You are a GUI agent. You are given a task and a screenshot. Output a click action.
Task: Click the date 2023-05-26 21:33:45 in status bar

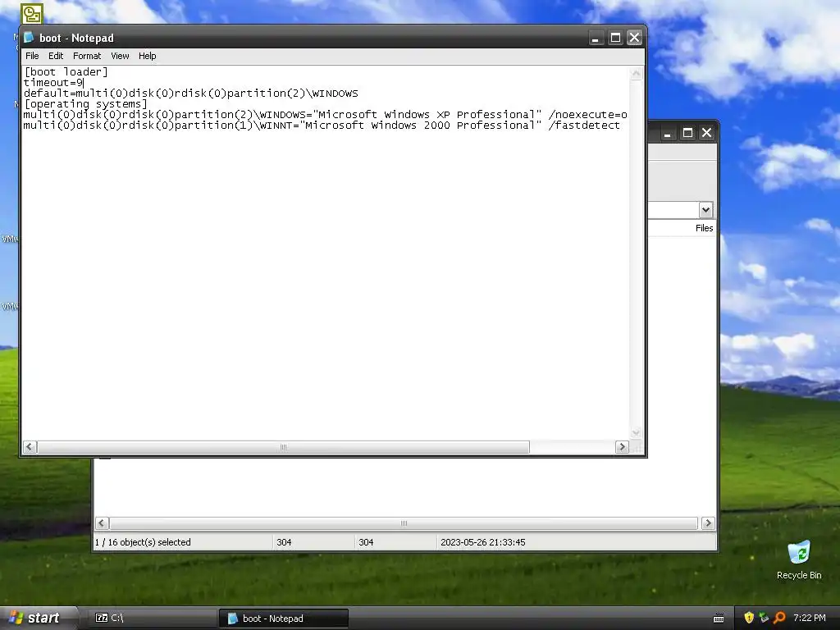coord(482,542)
